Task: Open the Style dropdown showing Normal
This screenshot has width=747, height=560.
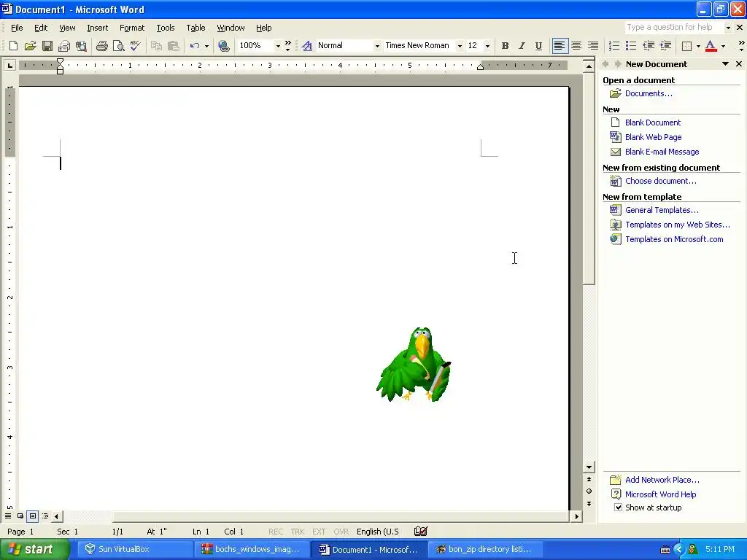Action: (377, 46)
